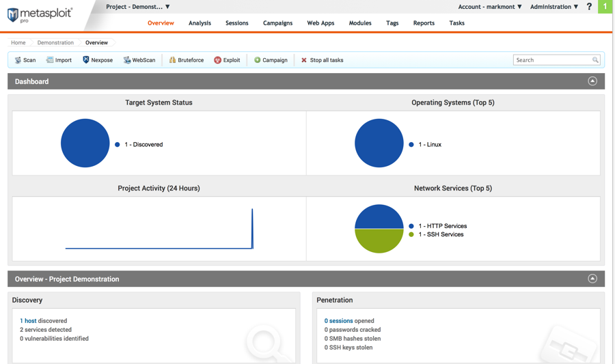This screenshot has height=364, width=615.
Task: Click the Nexpose shield icon
Action: tap(86, 59)
